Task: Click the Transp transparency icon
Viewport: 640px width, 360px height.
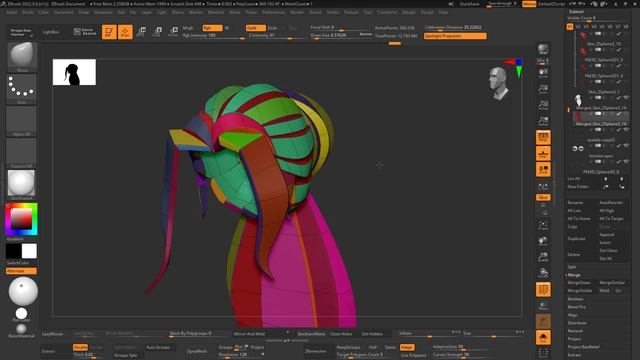Action: click(x=543, y=306)
